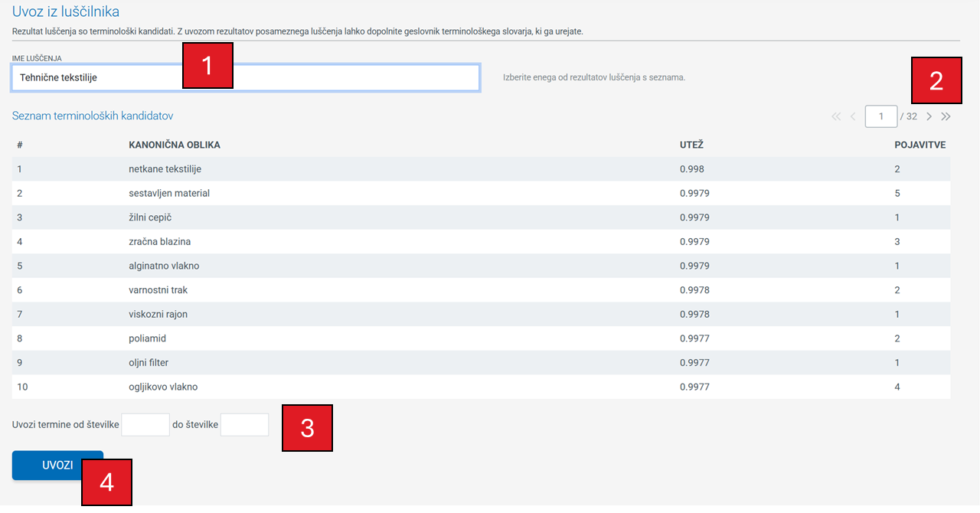980x513 pixels.
Task: Advance to the next candidates page
Action: point(929,117)
